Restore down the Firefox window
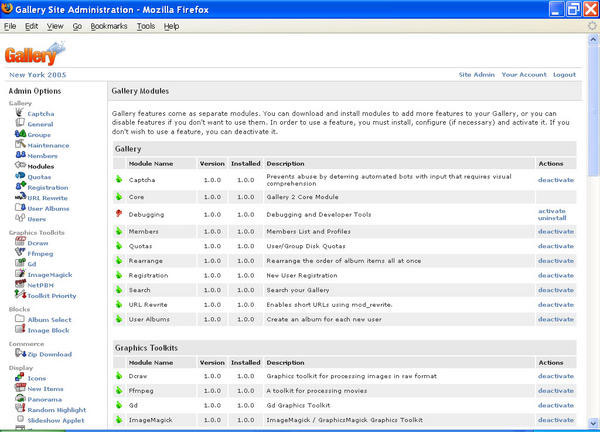The image size is (600, 432). pyautogui.click(x=574, y=9)
